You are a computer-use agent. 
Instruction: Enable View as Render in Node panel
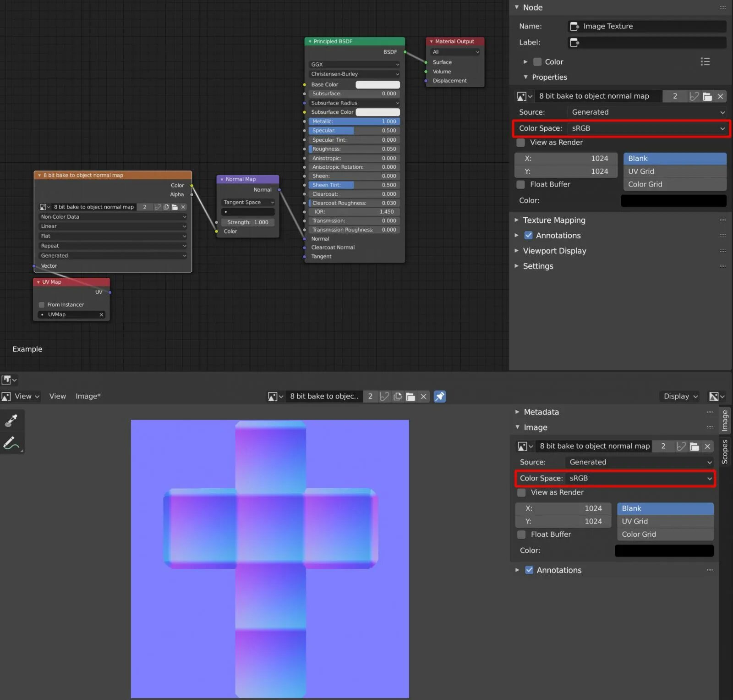click(x=521, y=143)
